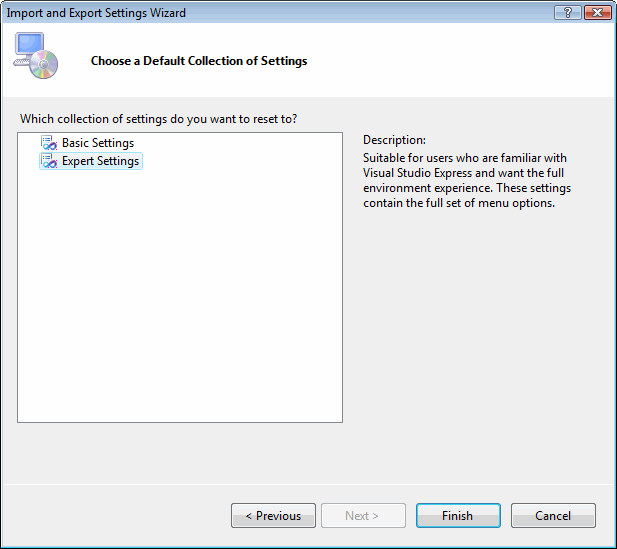Close the Import and Export Settings Wizard
The height and width of the screenshot is (549, 617).
click(x=597, y=12)
